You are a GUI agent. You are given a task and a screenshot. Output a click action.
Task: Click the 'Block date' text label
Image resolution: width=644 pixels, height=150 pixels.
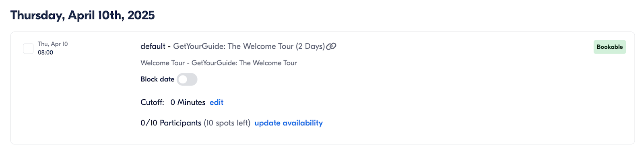pos(157,79)
